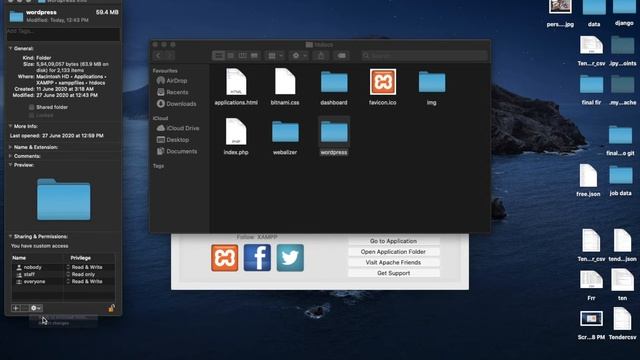Select the wordpress folder in Finder
The image size is (640, 360).
pos(334,136)
